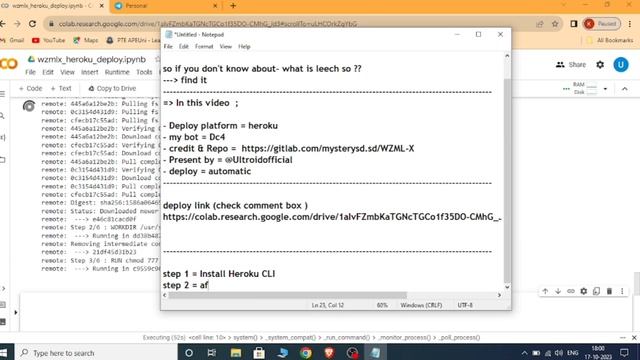Add a Code cell

[31, 88]
